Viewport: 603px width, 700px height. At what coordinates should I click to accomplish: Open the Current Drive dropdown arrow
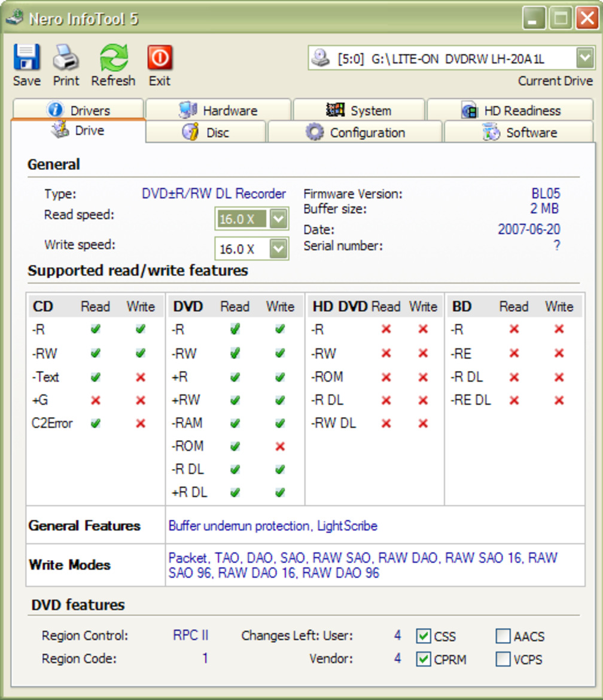[585, 57]
